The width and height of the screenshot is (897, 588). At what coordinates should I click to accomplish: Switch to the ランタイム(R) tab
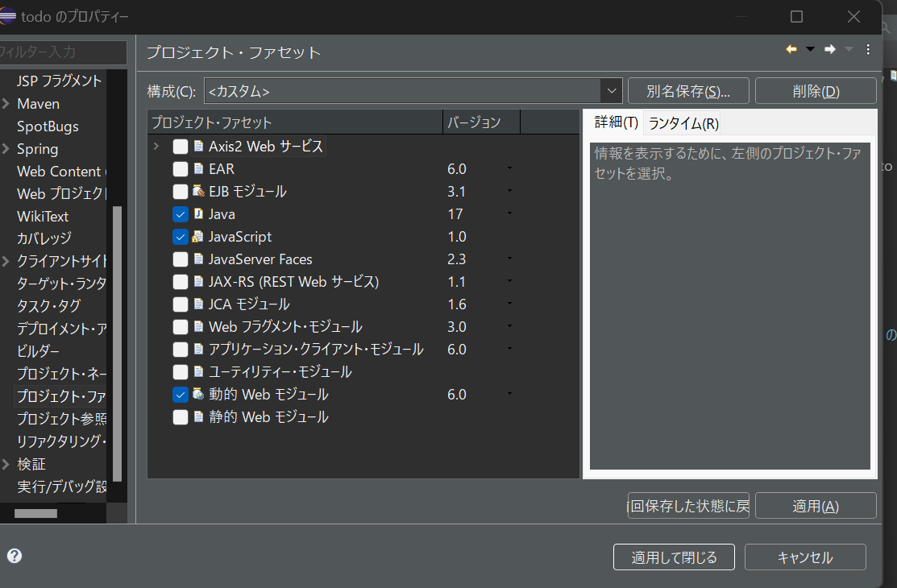683,123
